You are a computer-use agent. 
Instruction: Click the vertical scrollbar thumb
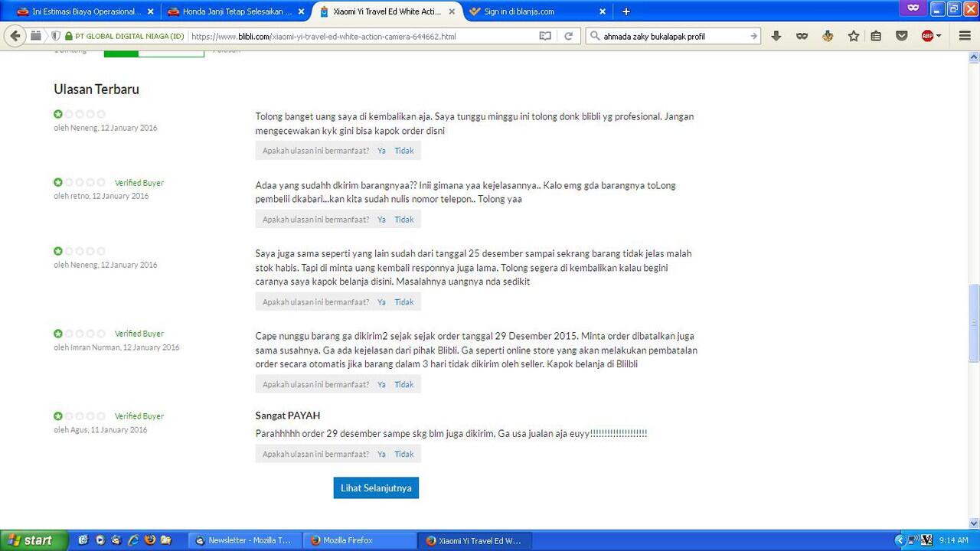coord(974,322)
